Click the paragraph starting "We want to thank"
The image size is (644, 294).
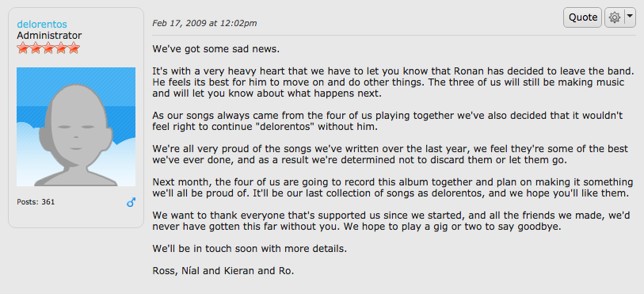coord(391,220)
